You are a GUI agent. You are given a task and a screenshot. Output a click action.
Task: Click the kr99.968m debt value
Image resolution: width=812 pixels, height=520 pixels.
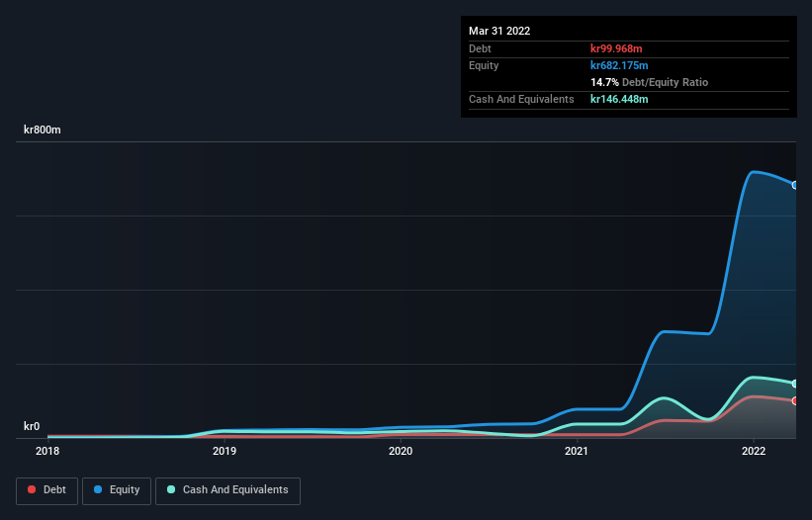point(616,48)
